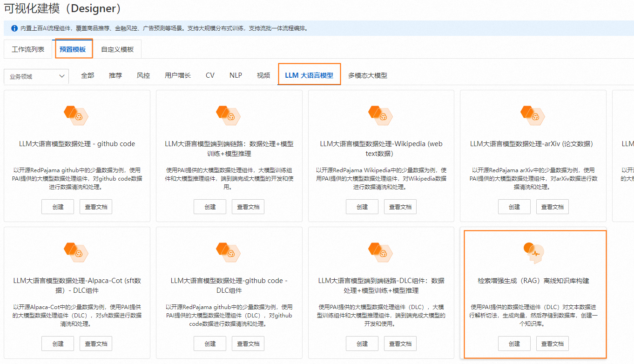634x364 pixels.
Task: Click the RAG card description starting 使用PAI提供的数据处理组件
Action: click(x=533, y=315)
